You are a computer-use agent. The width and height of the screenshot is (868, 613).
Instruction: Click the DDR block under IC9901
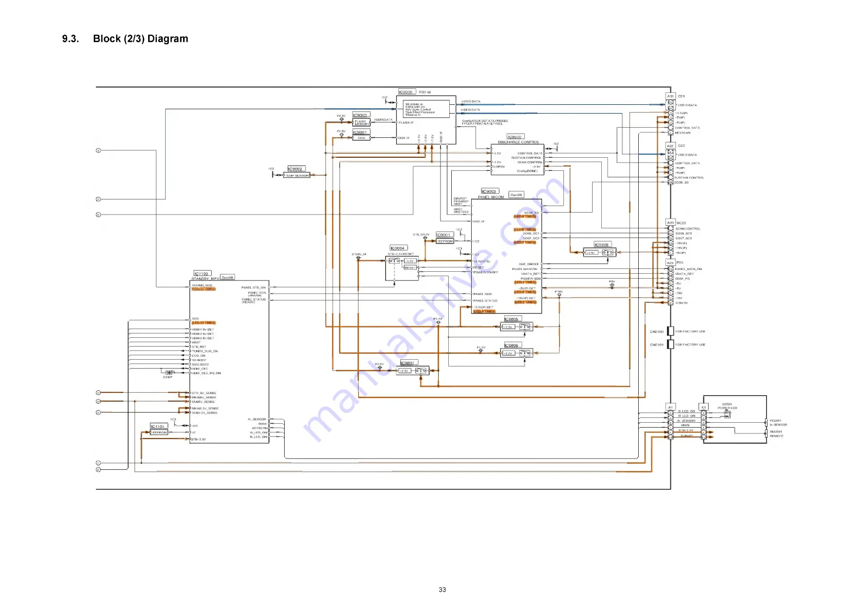pyautogui.click(x=362, y=138)
